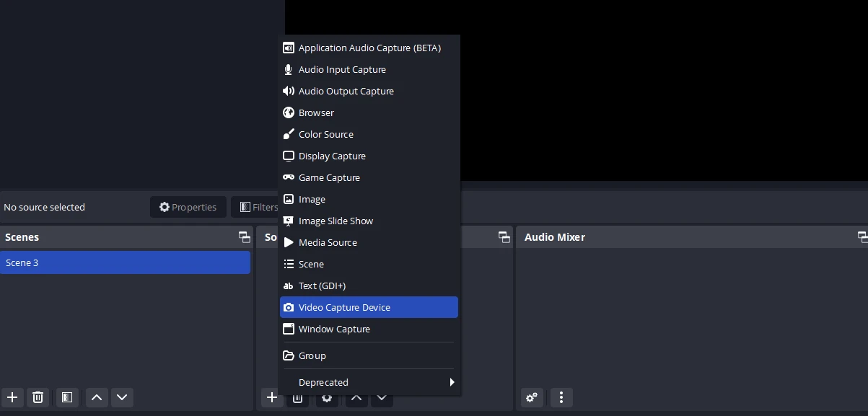Open the Audio Mixer three-dot menu
This screenshot has width=868, height=416.
pyautogui.click(x=561, y=397)
